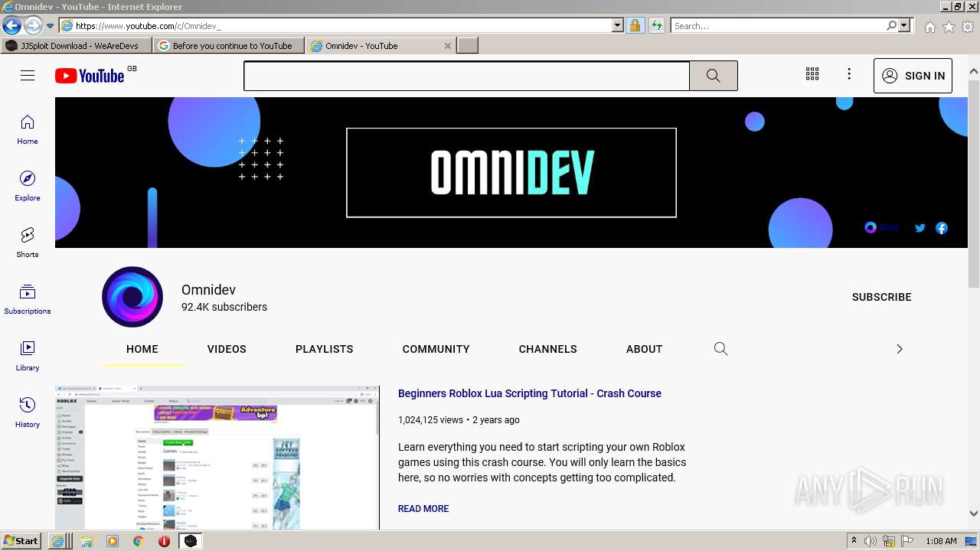Open History in the sidebar
980x551 pixels.
[28, 412]
